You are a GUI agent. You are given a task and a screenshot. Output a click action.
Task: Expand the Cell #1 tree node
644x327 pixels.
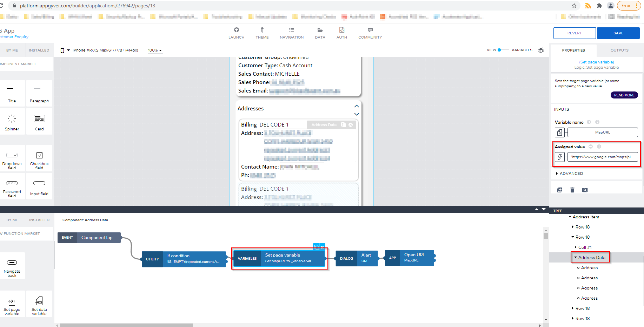[x=576, y=247]
